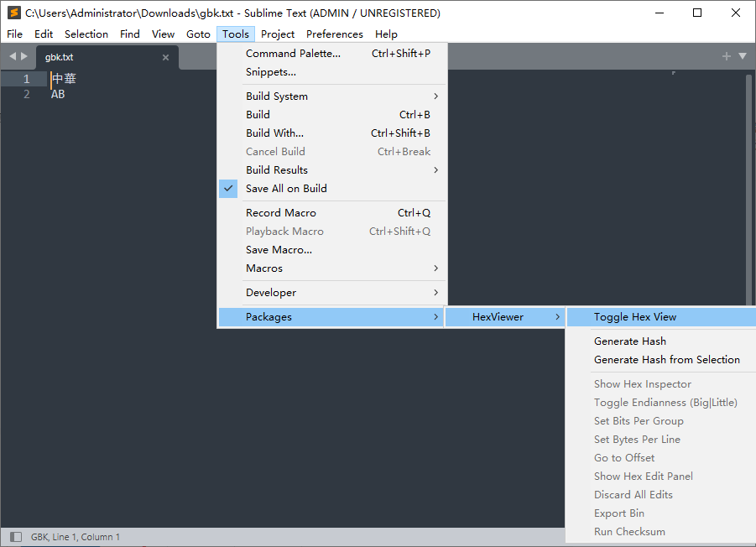Open the Find menu

[130, 34]
